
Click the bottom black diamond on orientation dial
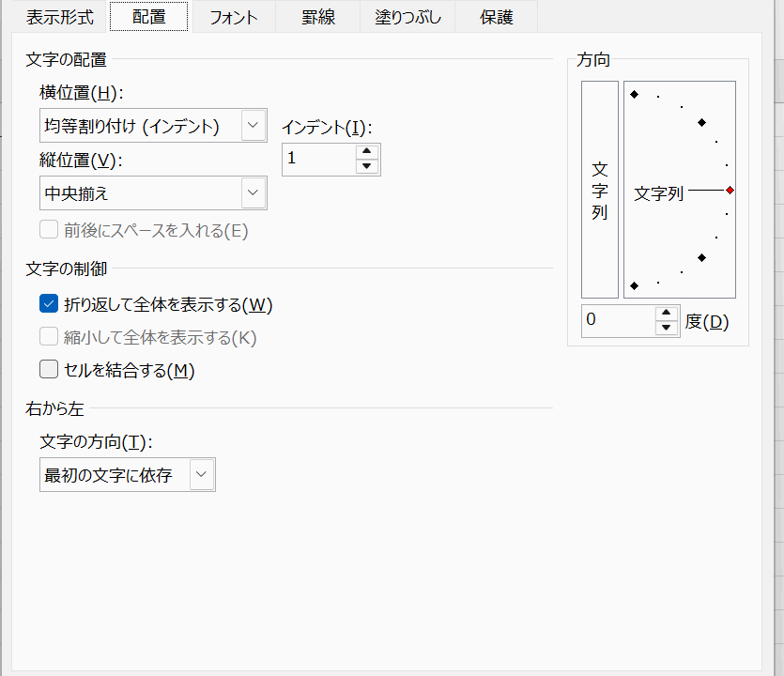tap(635, 285)
